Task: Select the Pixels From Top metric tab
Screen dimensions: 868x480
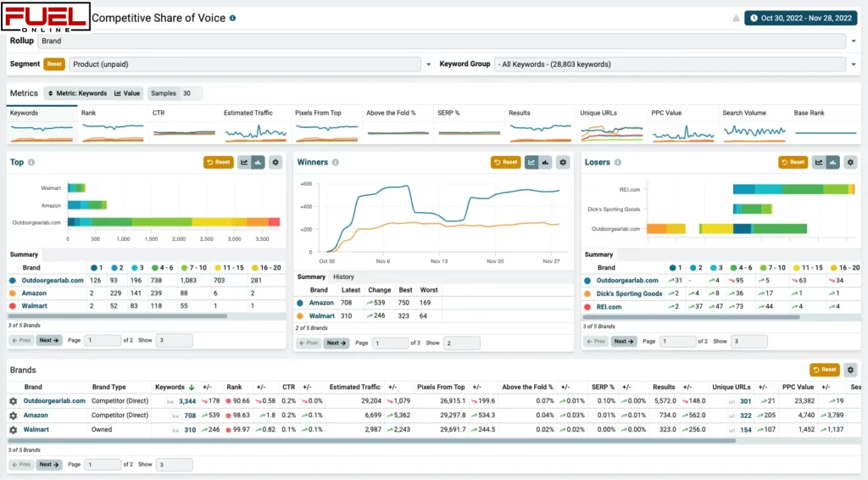Action: 326,125
